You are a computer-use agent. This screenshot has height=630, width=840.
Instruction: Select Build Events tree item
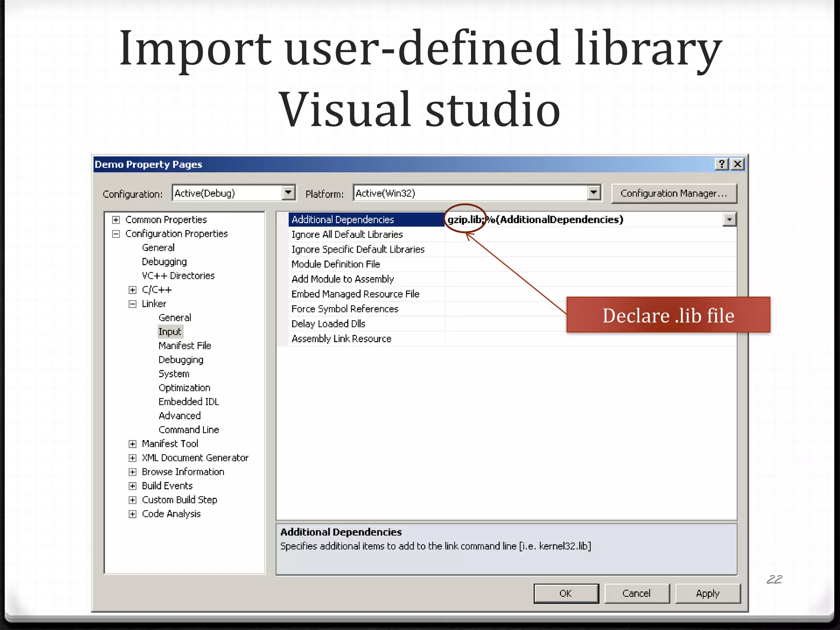(x=167, y=486)
